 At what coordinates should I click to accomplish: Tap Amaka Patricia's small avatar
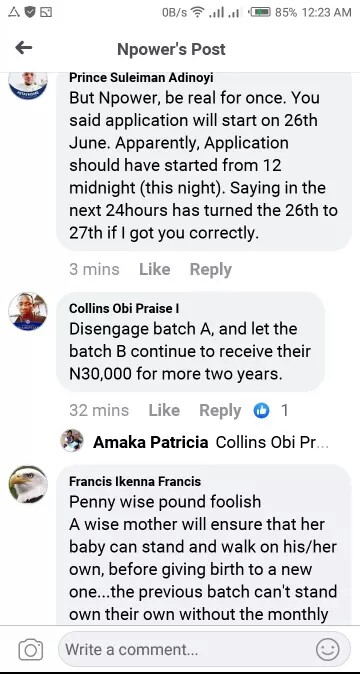tap(72, 441)
